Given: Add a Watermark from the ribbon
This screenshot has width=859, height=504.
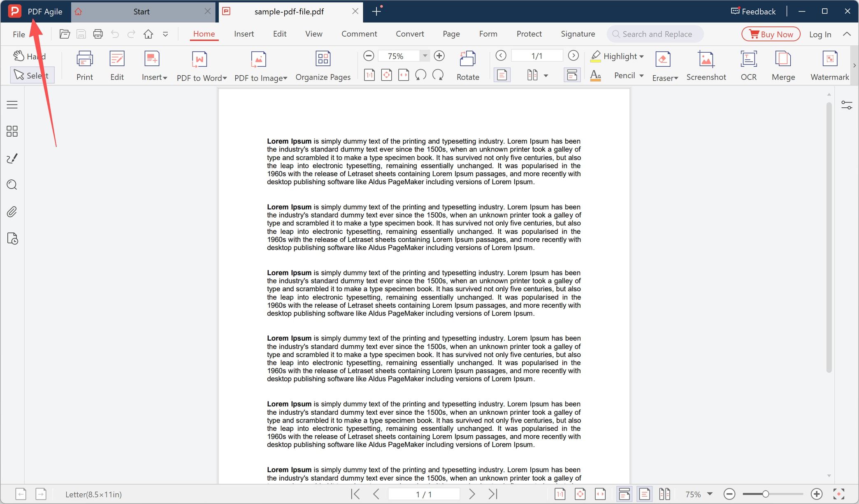Looking at the screenshot, I should click(829, 66).
